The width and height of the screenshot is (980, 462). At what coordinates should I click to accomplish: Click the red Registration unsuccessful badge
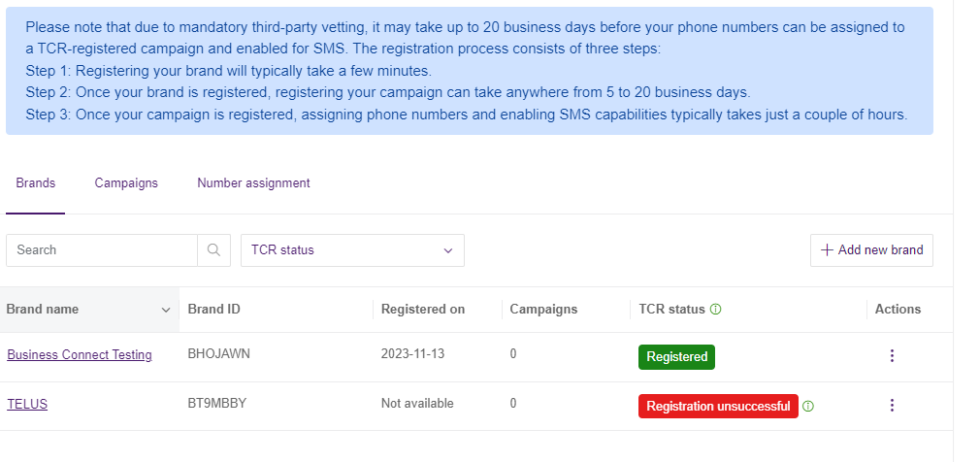coord(718,406)
